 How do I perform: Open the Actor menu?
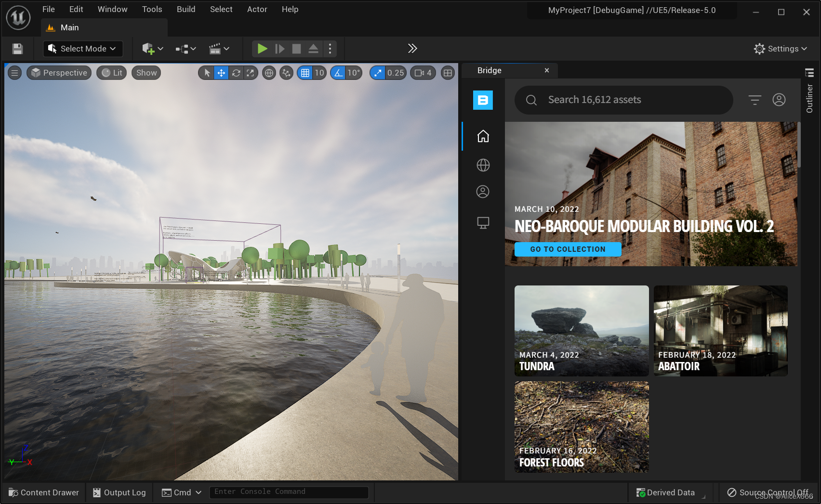pos(257,9)
